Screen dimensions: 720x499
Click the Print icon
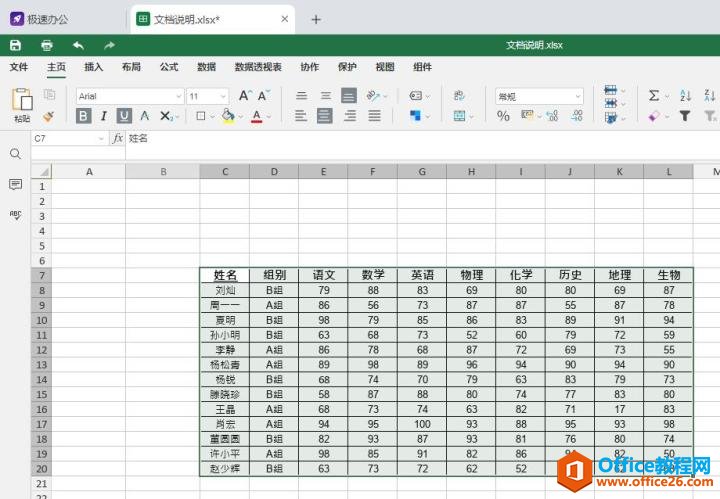(47, 45)
